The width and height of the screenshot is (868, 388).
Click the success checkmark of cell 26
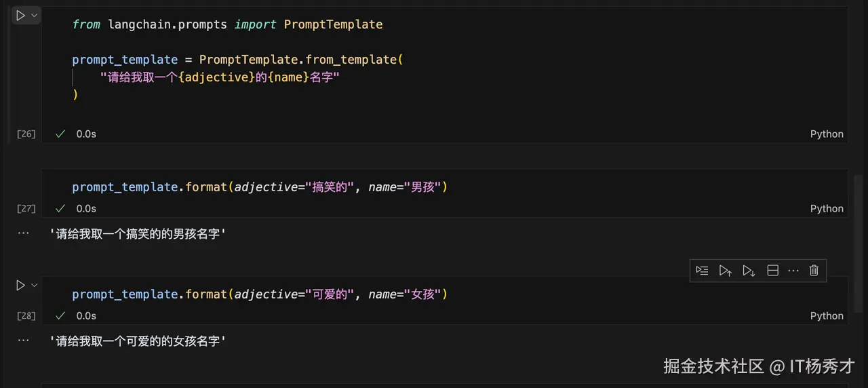pos(60,134)
